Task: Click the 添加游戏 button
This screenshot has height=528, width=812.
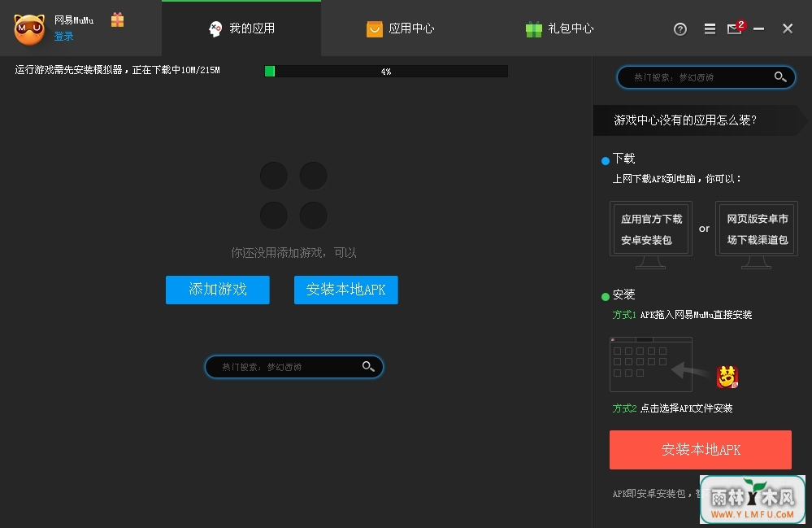Action: click(x=218, y=290)
